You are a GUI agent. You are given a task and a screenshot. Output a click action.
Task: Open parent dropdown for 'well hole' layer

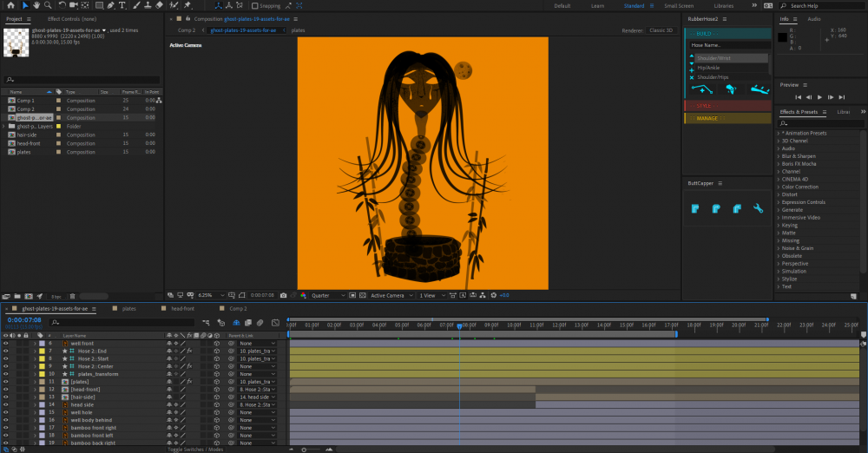click(x=258, y=412)
